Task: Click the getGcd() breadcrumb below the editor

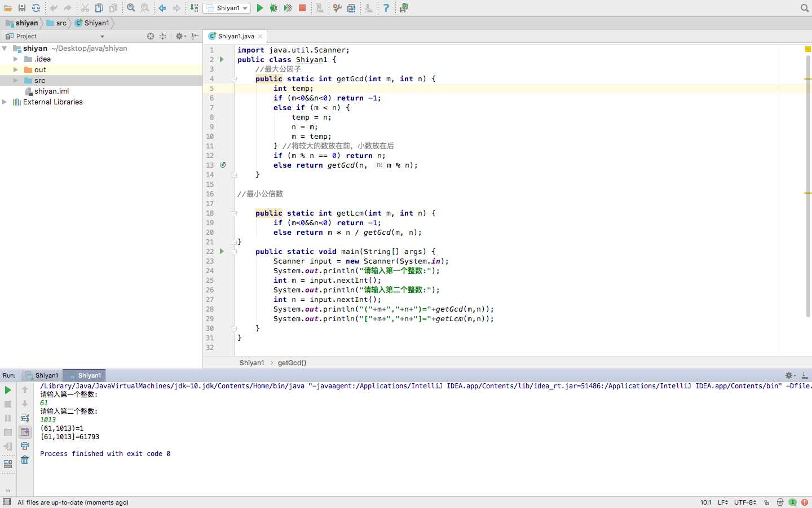Action: coord(292,363)
